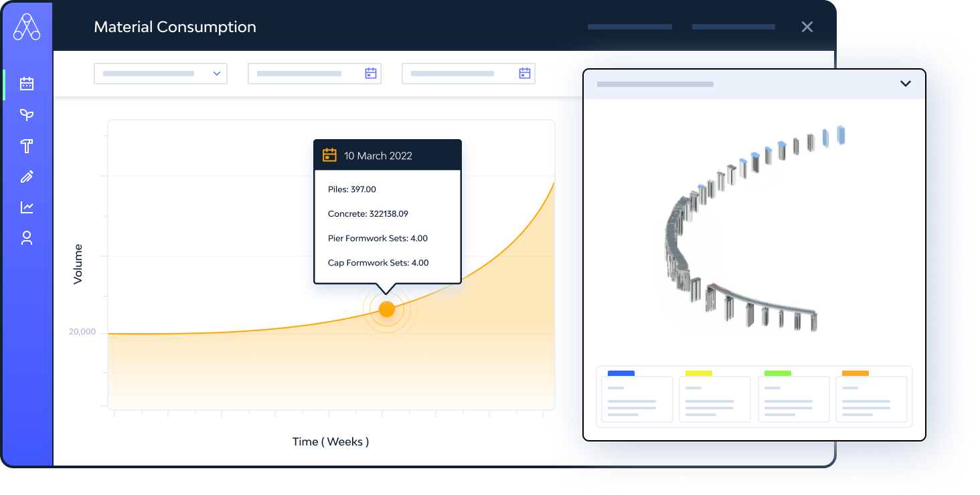The height and width of the screenshot is (495, 980).
Task: Open the hammer tool sidebar icon
Action: click(27, 146)
